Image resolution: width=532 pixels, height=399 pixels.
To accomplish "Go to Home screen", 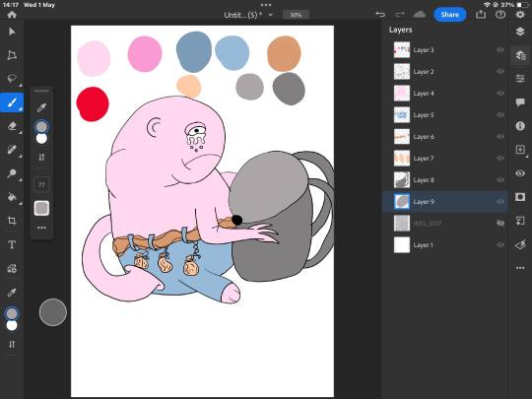I will [12, 14].
